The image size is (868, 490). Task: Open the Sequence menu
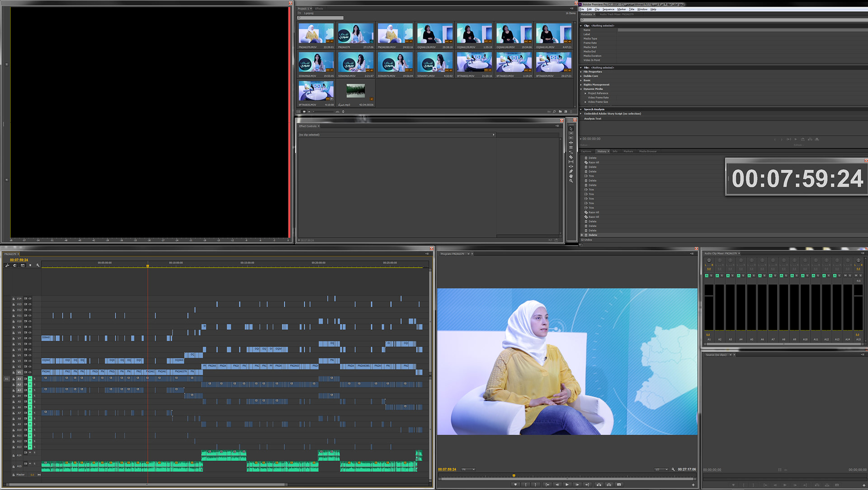click(x=608, y=9)
